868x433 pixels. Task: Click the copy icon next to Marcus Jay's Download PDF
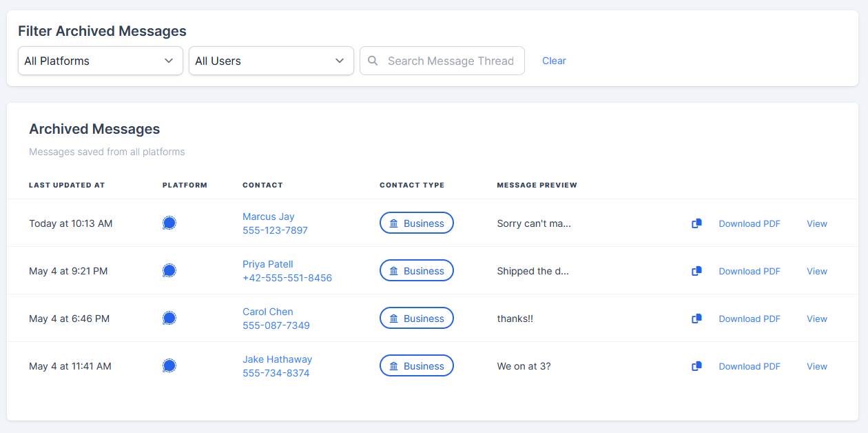point(696,223)
